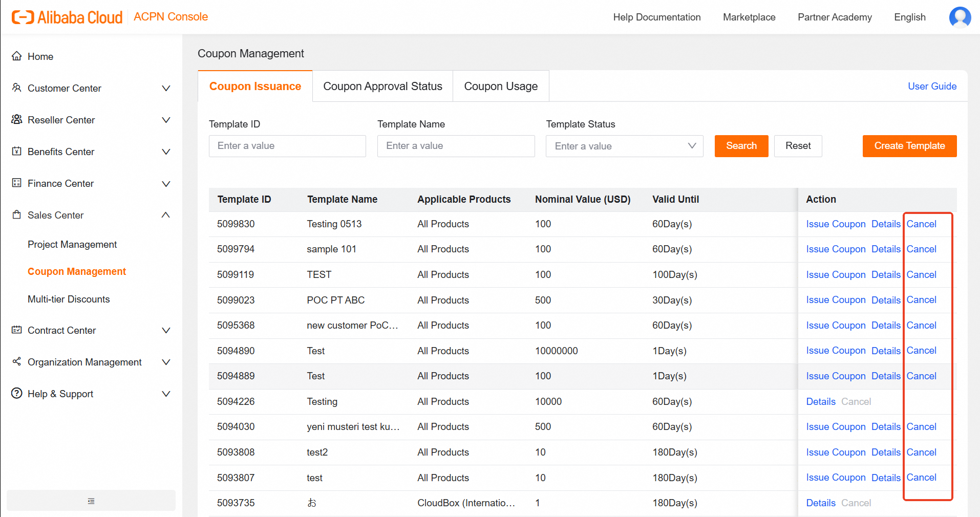Switch to the Coupon Issuance tab

click(255, 86)
